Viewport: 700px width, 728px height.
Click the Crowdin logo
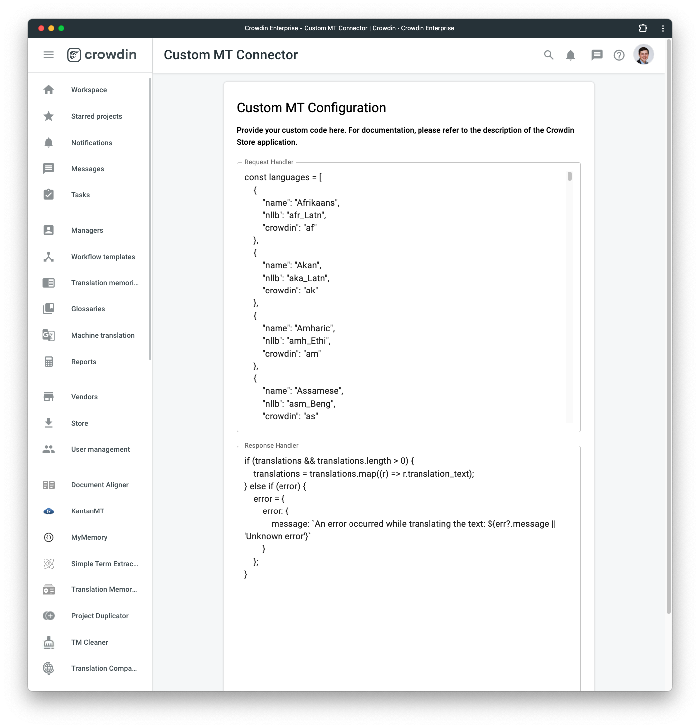102,55
